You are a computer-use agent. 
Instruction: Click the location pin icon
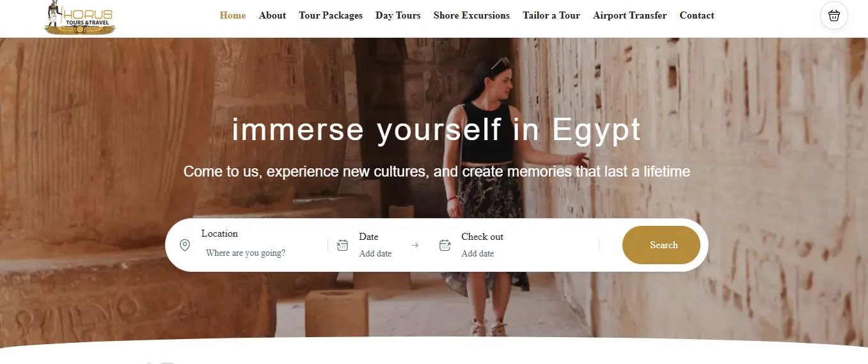185,245
